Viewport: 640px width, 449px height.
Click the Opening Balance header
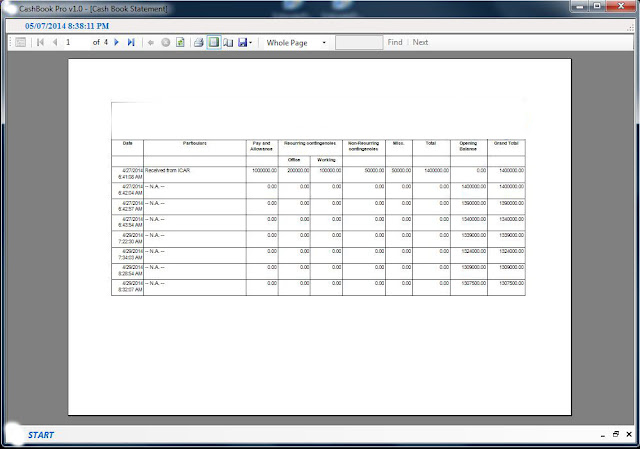[x=469, y=146]
